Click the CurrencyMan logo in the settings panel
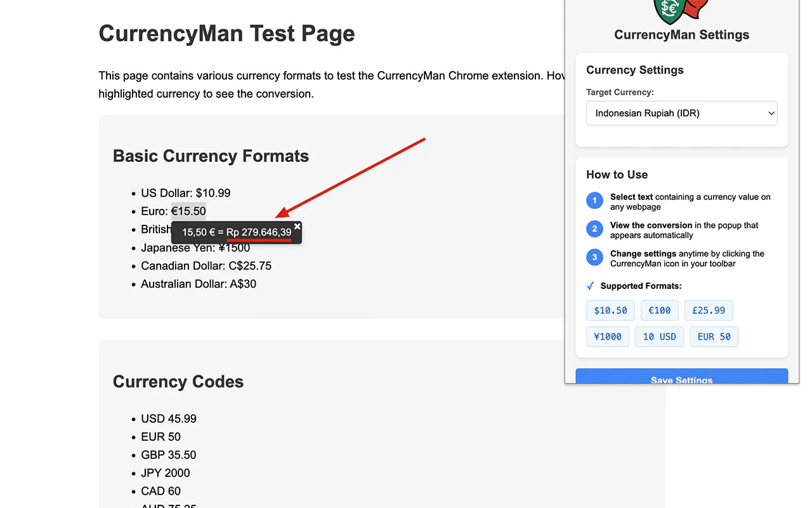812x508 pixels. click(x=681, y=12)
